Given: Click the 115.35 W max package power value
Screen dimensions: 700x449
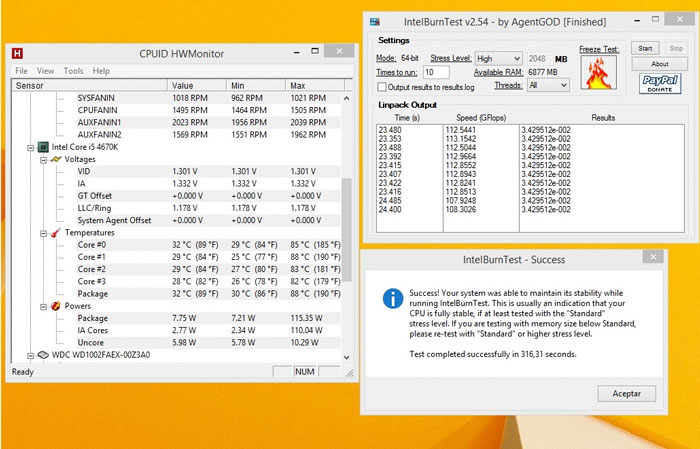Looking at the screenshot, I should (306, 318).
